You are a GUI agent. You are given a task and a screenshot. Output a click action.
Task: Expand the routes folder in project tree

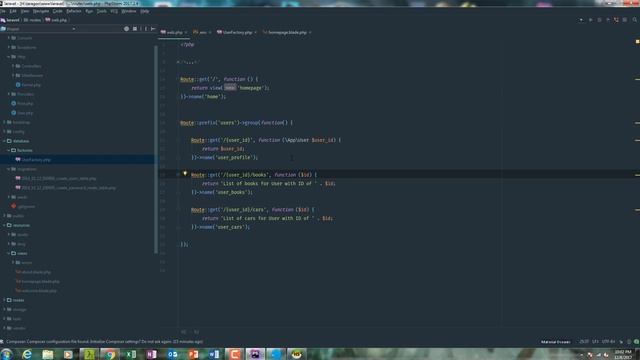4,300
